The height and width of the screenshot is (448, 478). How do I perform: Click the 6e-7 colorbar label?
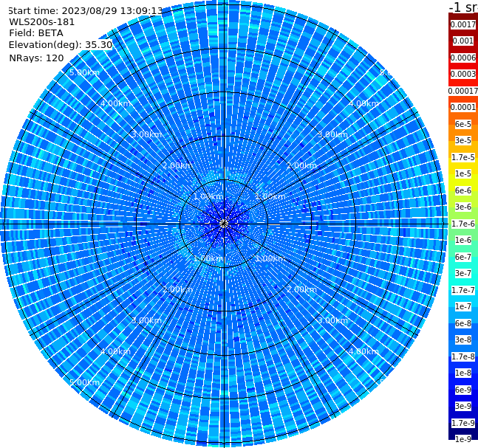462,257
